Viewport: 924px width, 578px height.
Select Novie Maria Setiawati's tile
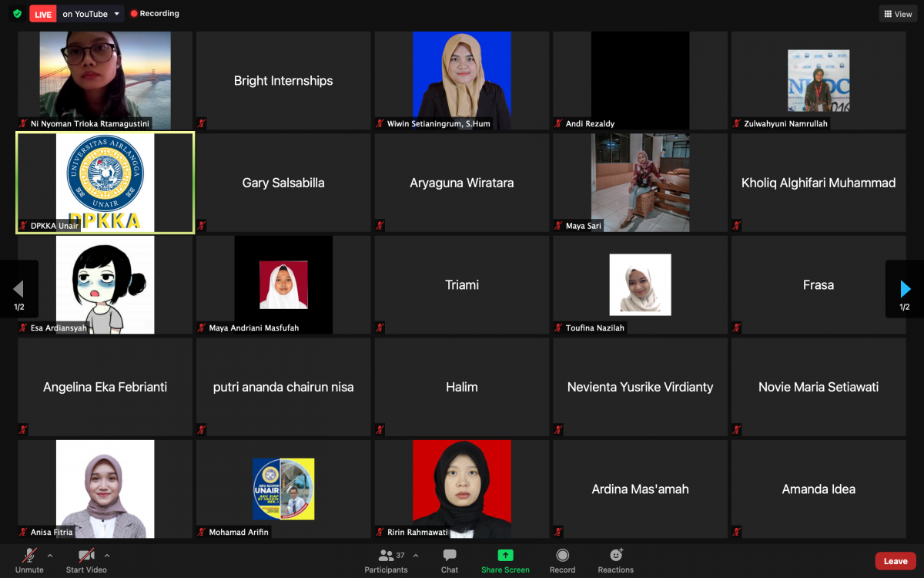coord(819,387)
